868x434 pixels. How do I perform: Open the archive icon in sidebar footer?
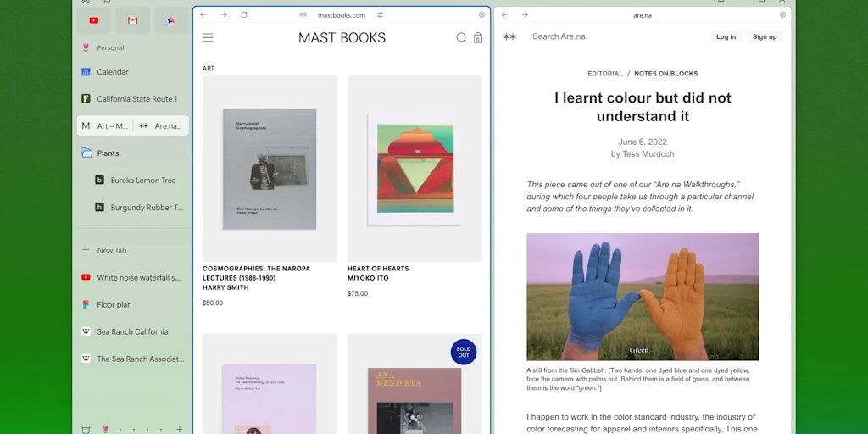pos(86,429)
